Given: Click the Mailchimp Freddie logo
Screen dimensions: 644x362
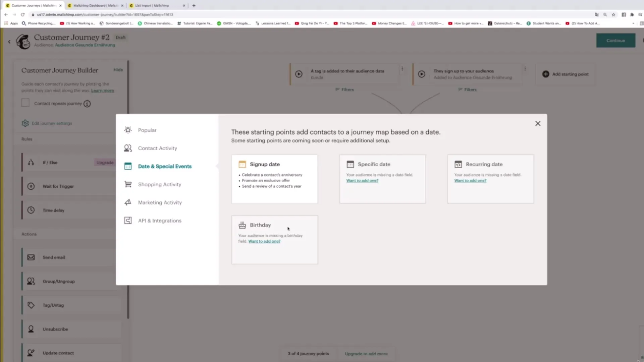Looking at the screenshot, I should tap(23, 42).
